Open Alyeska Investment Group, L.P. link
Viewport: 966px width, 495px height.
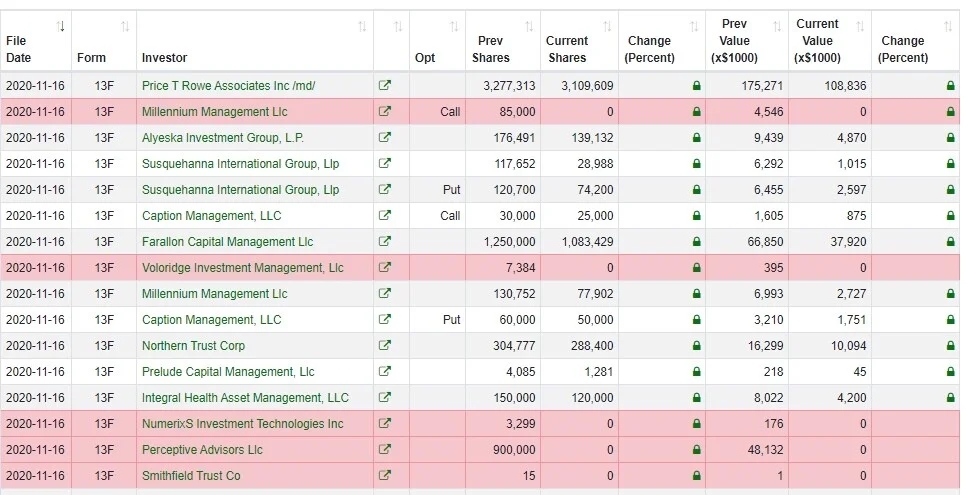[223, 137]
